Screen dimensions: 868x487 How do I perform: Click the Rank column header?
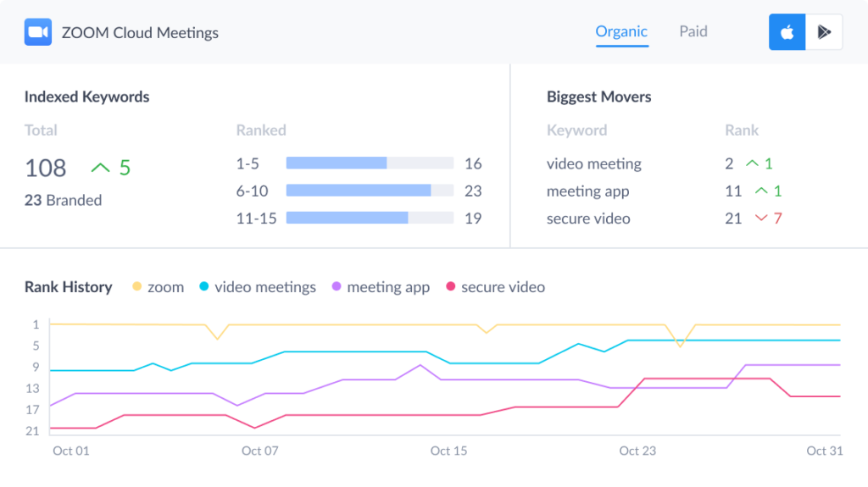point(742,130)
